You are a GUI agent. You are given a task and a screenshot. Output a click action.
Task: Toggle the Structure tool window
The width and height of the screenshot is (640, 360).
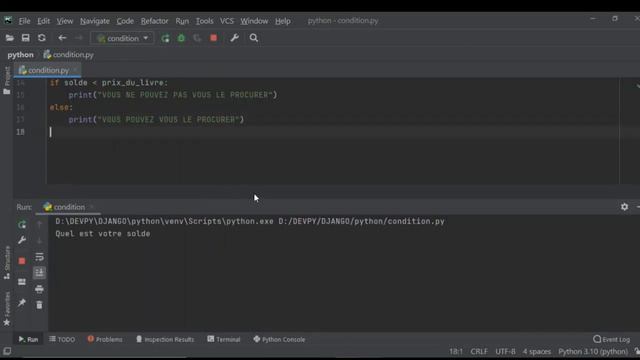[x=7, y=263]
